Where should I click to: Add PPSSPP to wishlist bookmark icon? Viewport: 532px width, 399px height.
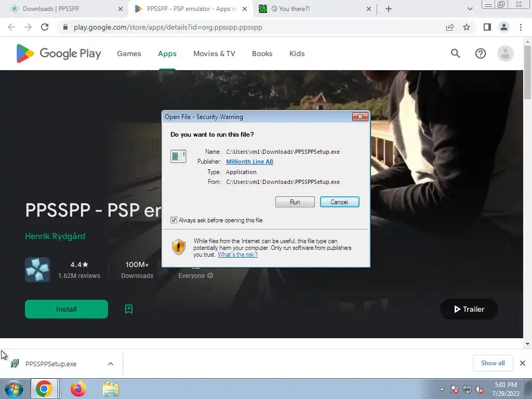click(129, 309)
